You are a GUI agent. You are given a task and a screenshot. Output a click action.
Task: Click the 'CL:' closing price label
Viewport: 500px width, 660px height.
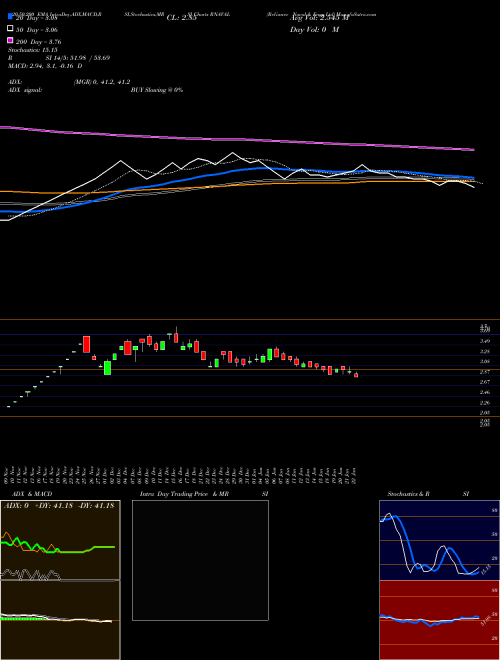[x=181, y=18]
